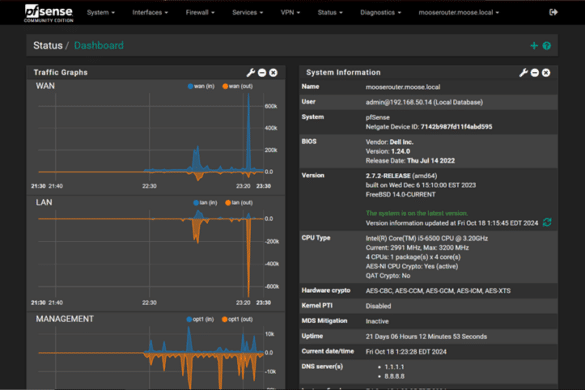Minimize the Traffic Graphs widget
Screen dimensions: 585x390
click(x=262, y=73)
